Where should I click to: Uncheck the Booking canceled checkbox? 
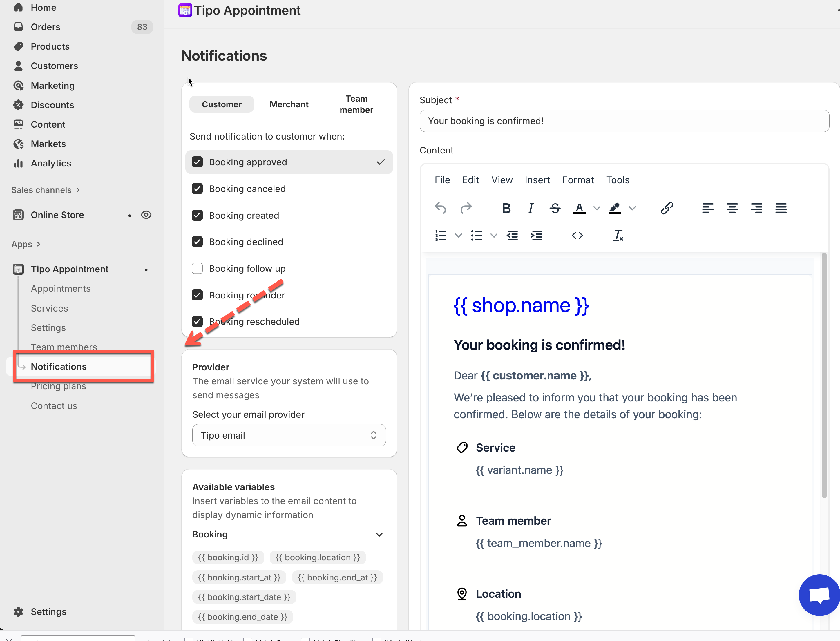point(197,189)
